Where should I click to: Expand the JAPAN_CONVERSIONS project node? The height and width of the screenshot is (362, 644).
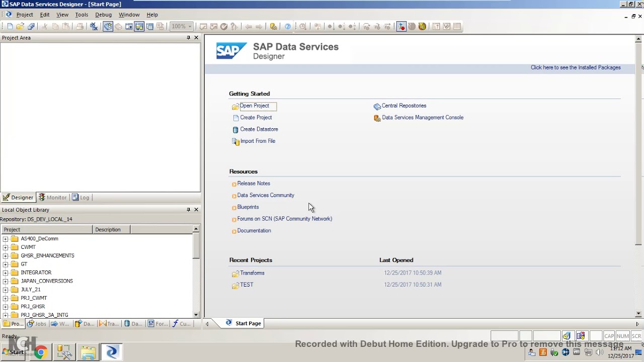pyautogui.click(x=6, y=281)
